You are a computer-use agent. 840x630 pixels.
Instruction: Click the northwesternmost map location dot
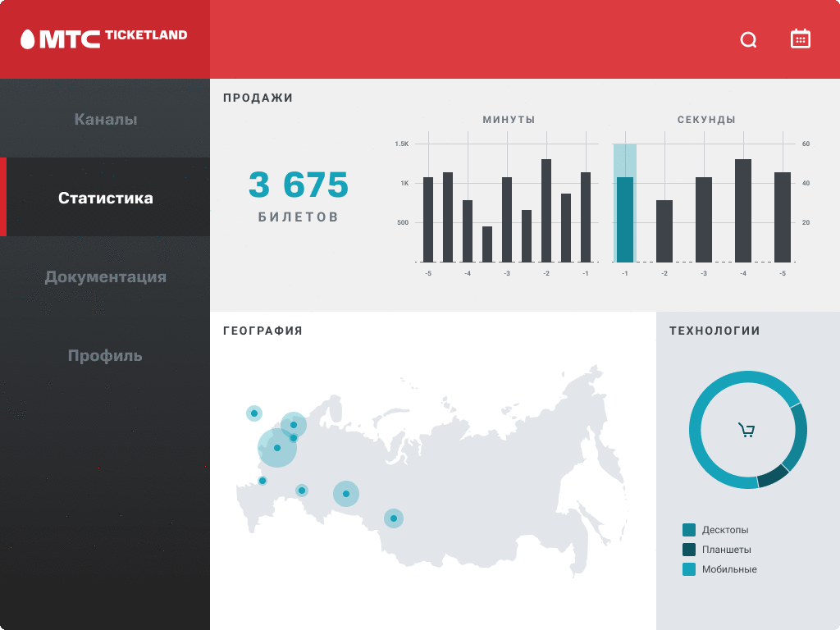[254, 413]
